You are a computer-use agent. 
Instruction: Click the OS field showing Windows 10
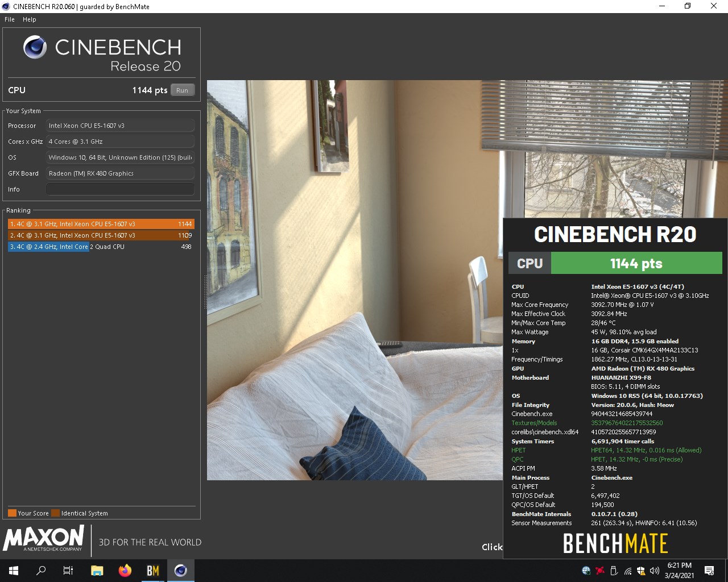[x=120, y=157]
